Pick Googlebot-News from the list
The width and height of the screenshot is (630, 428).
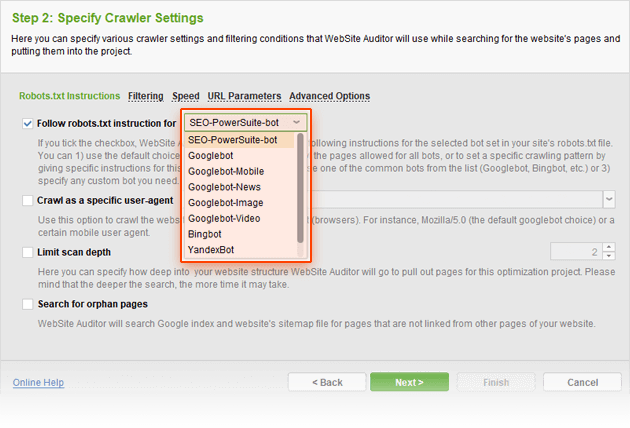(x=223, y=187)
